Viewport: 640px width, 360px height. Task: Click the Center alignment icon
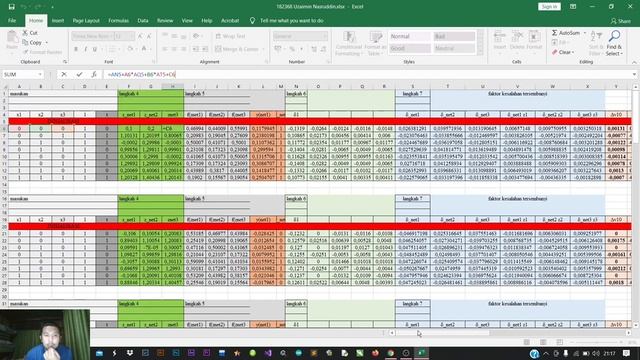click(x=174, y=49)
